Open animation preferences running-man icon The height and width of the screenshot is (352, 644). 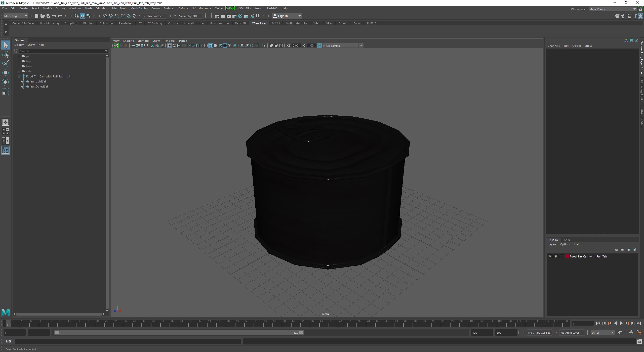click(x=638, y=332)
